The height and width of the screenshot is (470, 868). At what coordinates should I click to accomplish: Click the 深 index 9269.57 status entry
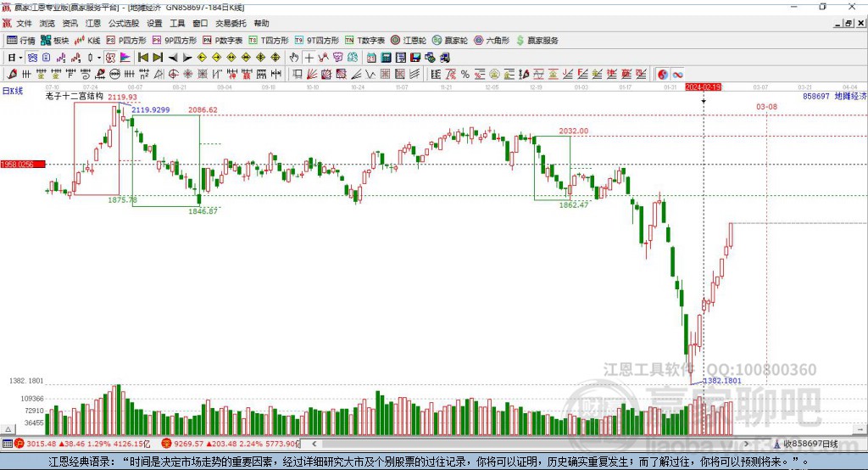[231, 444]
